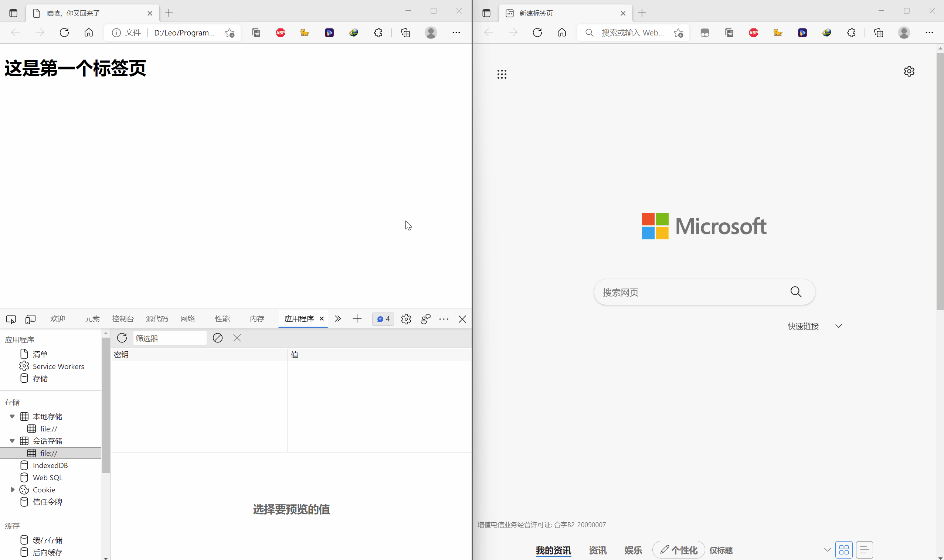The height and width of the screenshot is (560, 944).
Task: Click the refresh icon in Application panel
Action: pos(122,338)
